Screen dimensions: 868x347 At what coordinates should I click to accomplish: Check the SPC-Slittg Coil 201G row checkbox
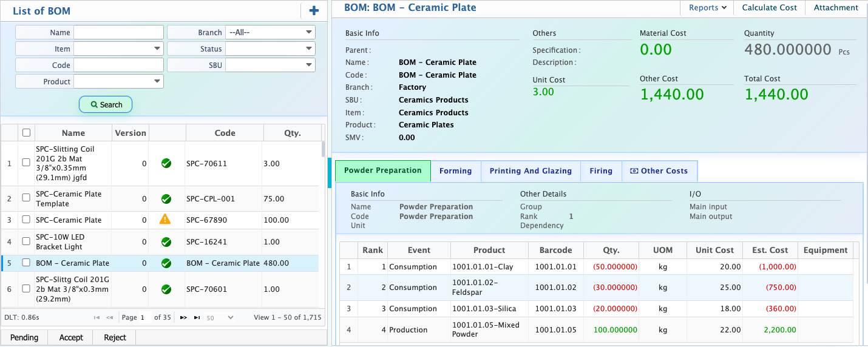click(26, 289)
